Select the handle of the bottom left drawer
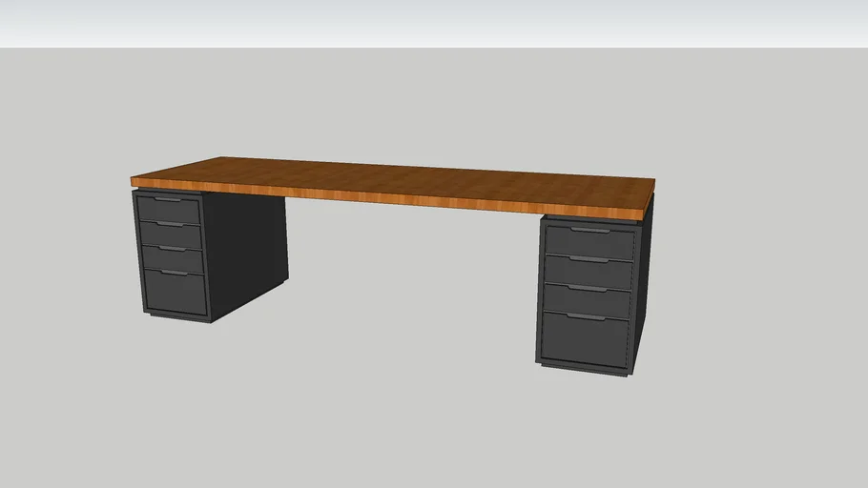This screenshot has width=868, height=488. tap(174, 273)
